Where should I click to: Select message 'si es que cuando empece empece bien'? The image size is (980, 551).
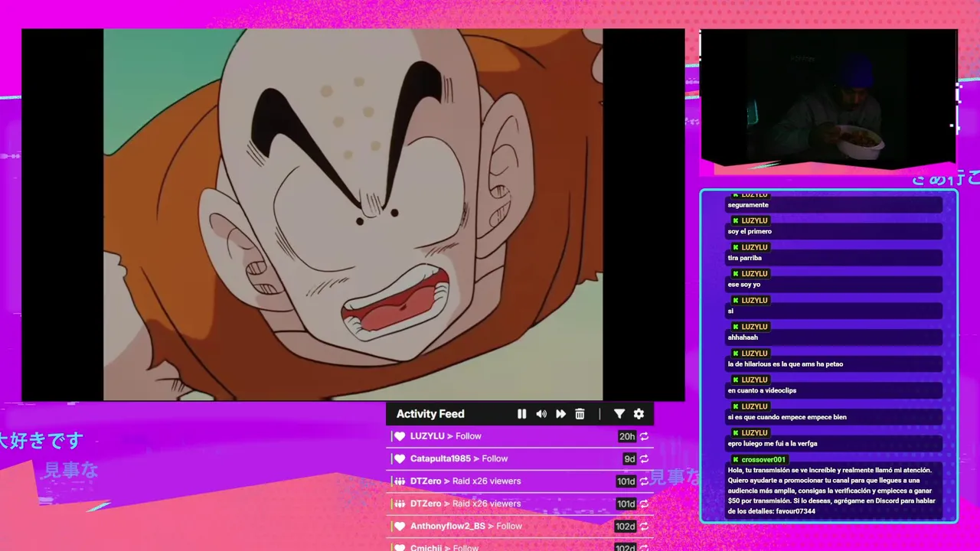tap(787, 417)
